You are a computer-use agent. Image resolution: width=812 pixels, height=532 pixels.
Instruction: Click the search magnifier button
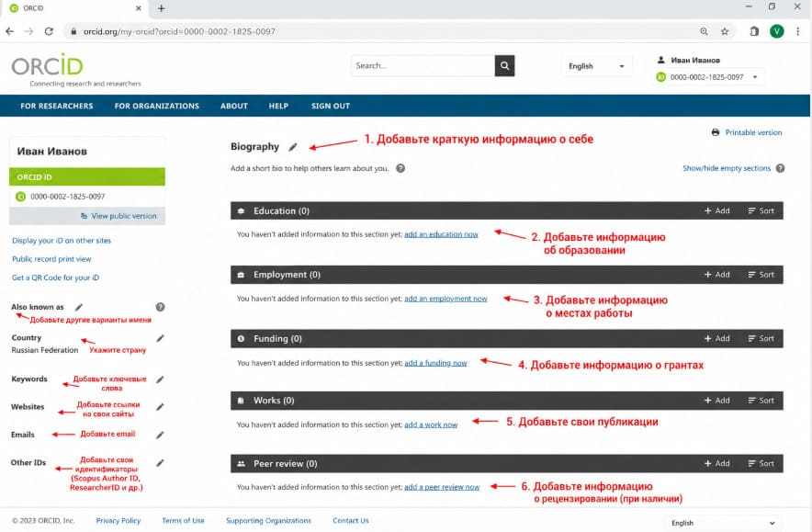[x=504, y=66]
